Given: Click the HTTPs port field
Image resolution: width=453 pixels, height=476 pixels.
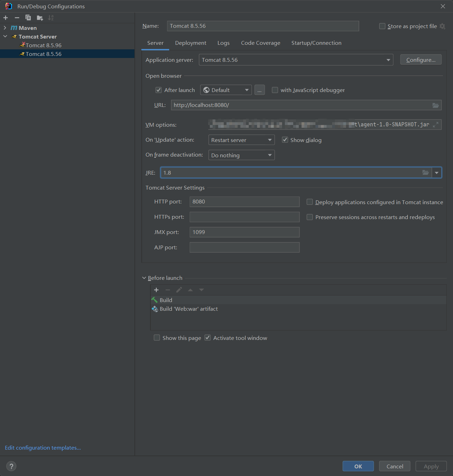Looking at the screenshot, I should pos(245,217).
